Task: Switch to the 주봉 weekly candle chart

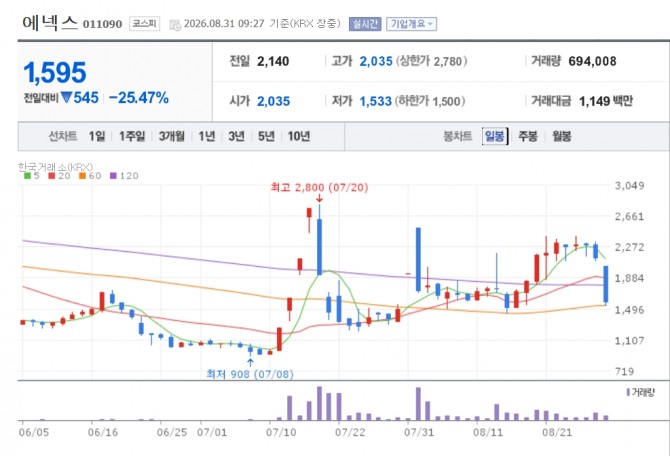Action: [528, 136]
